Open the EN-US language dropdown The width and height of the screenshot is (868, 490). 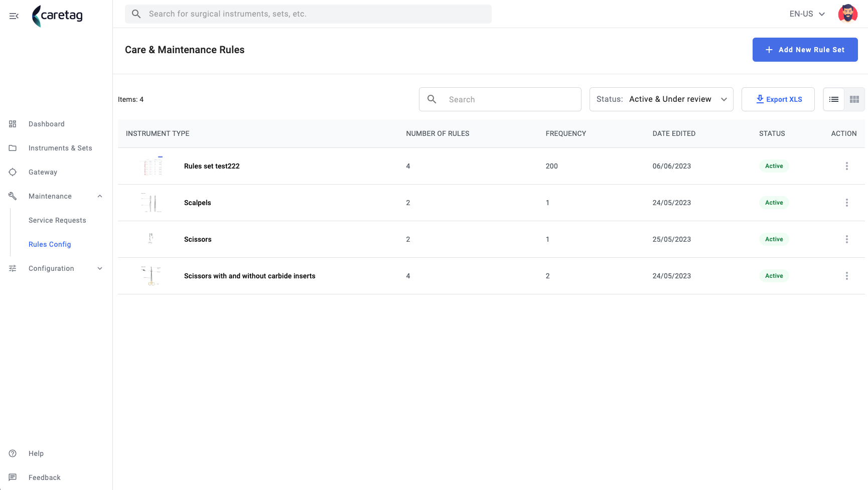[x=807, y=14]
